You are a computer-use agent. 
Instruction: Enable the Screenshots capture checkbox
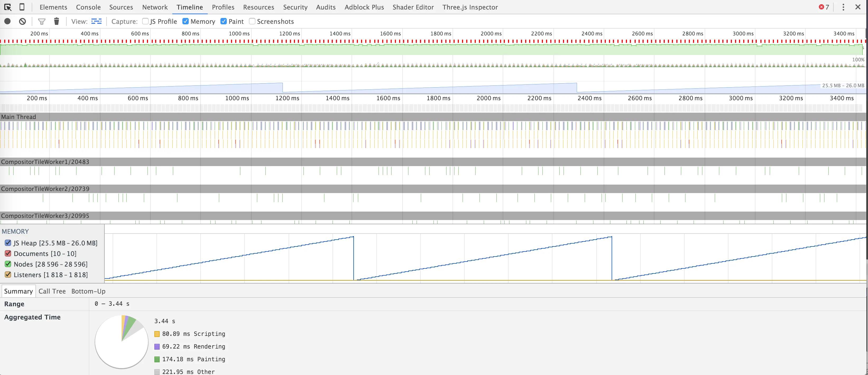tap(252, 22)
